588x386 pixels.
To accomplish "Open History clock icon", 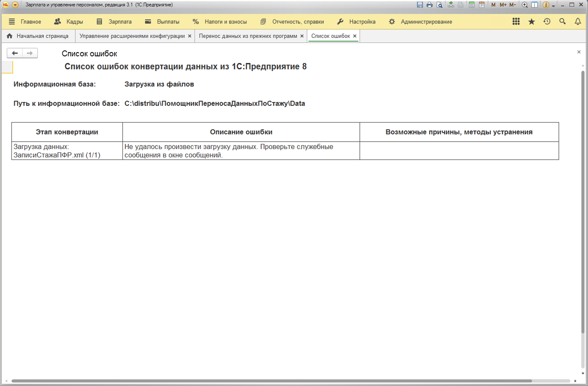I will 547,22.
